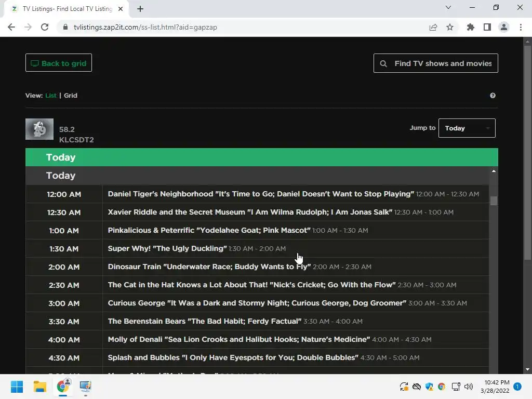Open the help question mark icon
This screenshot has width=532, height=399.
point(493,96)
